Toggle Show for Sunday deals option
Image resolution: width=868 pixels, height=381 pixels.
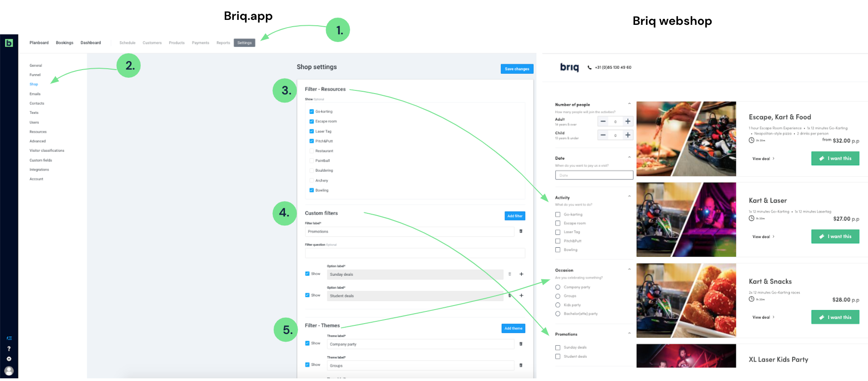click(307, 273)
